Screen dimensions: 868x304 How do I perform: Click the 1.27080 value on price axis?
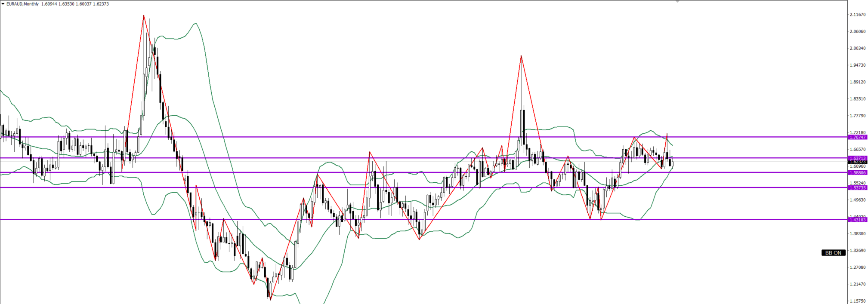tap(857, 267)
